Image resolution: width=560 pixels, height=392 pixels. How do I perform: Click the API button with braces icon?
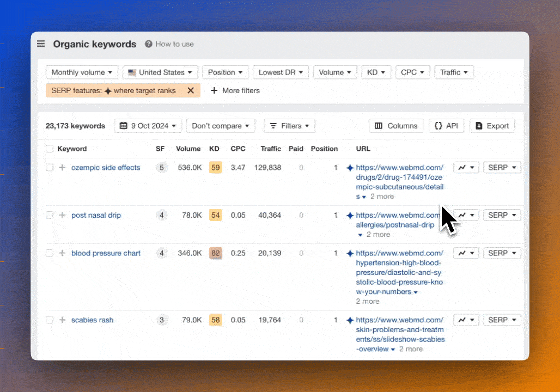pyautogui.click(x=446, y=125)
